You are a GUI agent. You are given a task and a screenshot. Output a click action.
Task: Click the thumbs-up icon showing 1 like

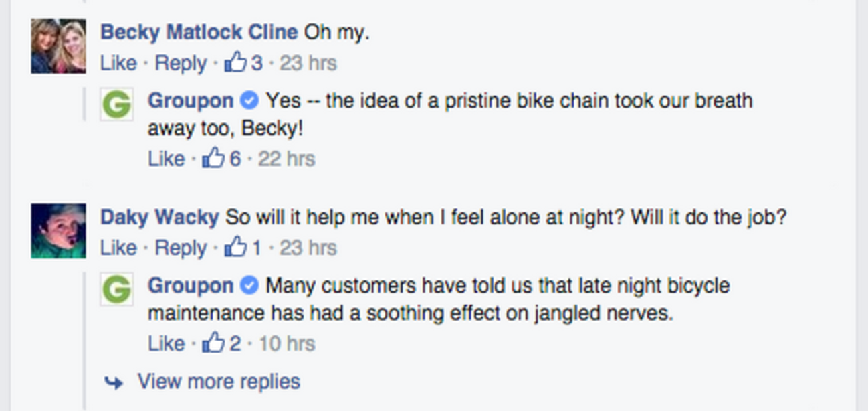click(235, 248)
